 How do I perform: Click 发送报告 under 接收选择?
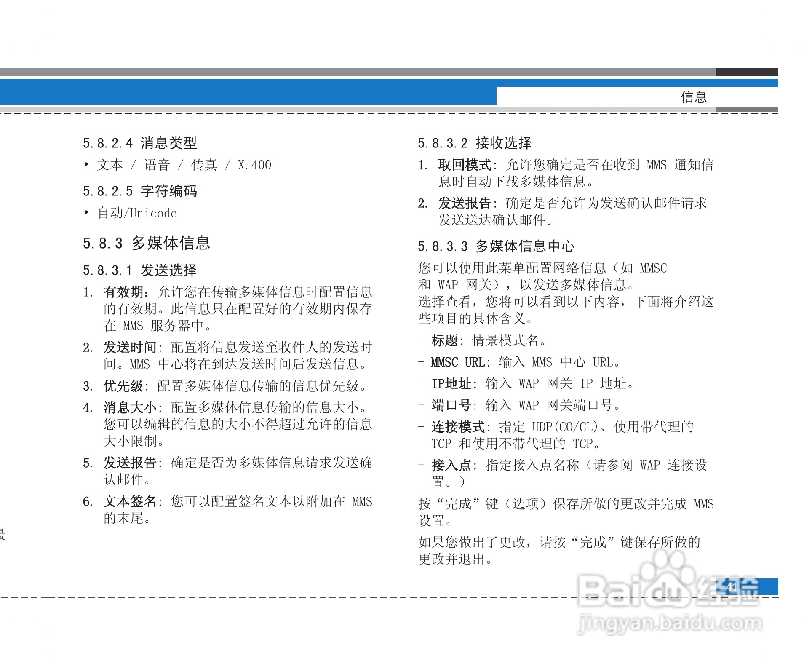coord(465,203)
